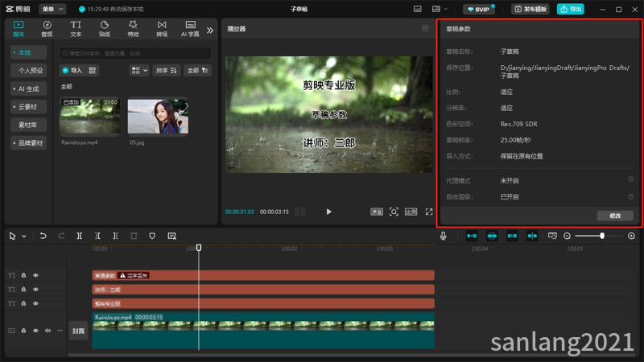
Task: Open the 全部 filter dropdown
Action: coord(197,71)
